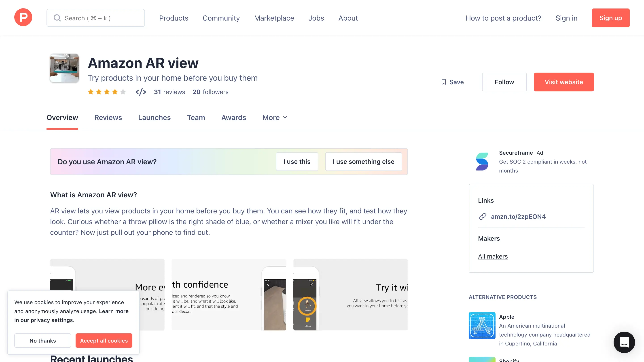Screen dimensions: 644x362
Task: Open the chat messenger icon
Action: point(624,342)
